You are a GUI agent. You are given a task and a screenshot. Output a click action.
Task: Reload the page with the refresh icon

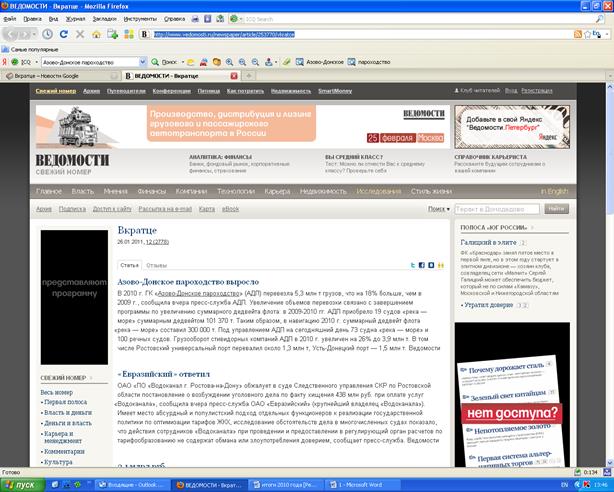[64, 34]
